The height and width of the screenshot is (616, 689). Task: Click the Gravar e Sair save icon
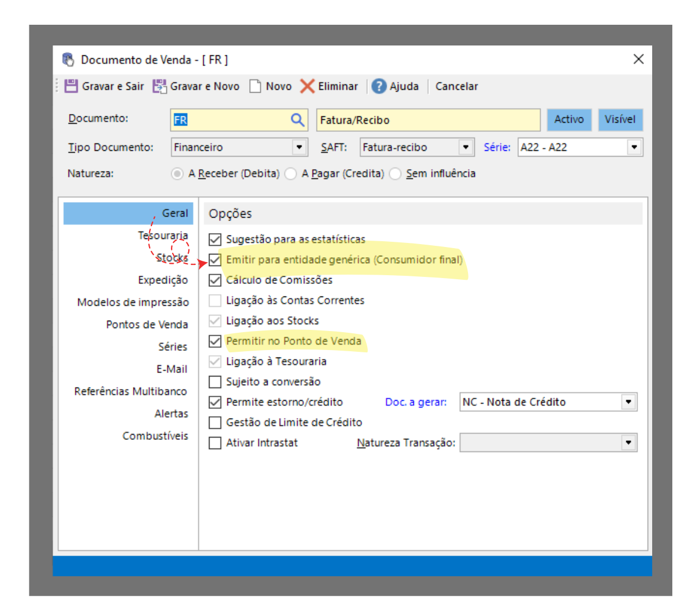pos(71,86)
